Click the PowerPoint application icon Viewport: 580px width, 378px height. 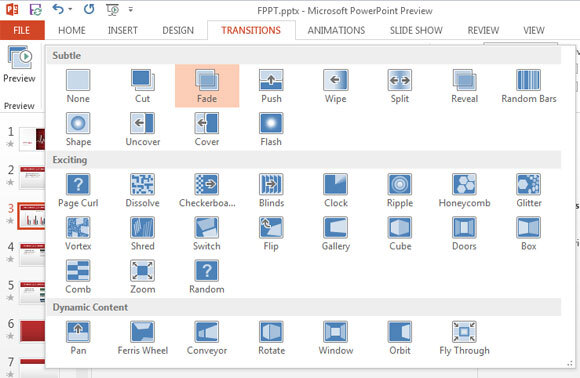[12, 9]
